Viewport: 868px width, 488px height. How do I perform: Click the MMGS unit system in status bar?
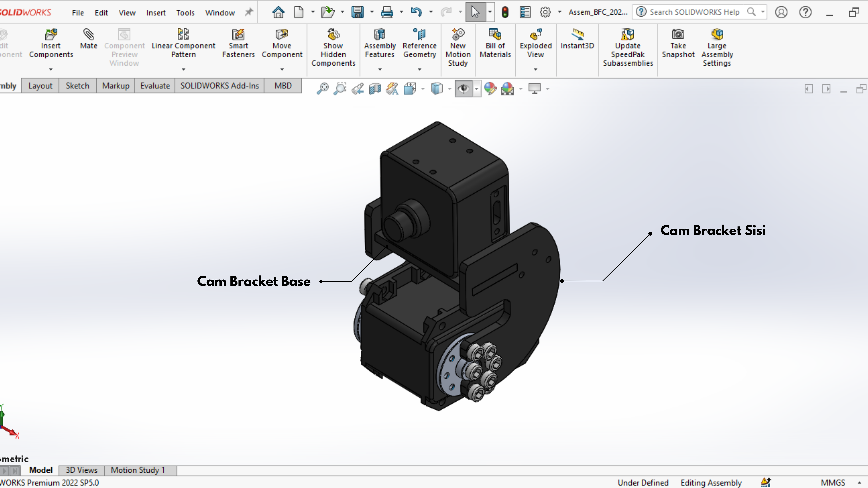point(833,483)
